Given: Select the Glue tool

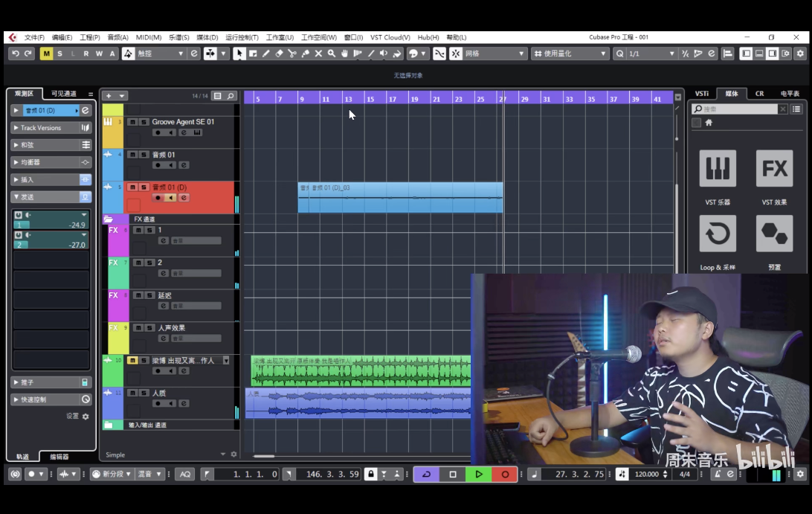Looking at the screenshot, I should click(306, 54).
